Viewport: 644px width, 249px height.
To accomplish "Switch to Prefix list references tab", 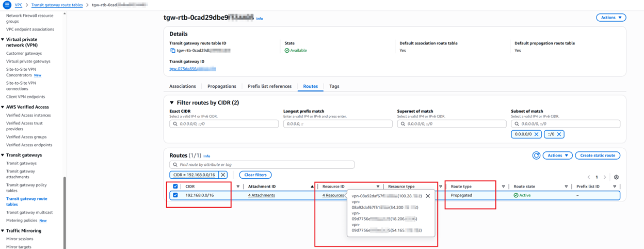I will pyautogui.click(x=269, y=86).
